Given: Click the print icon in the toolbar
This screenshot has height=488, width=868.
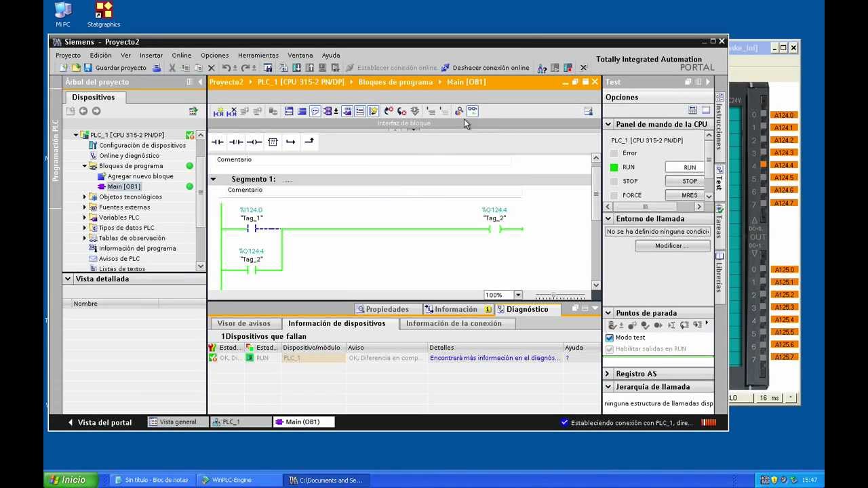Looking at the screenshot, I should 157,68.
